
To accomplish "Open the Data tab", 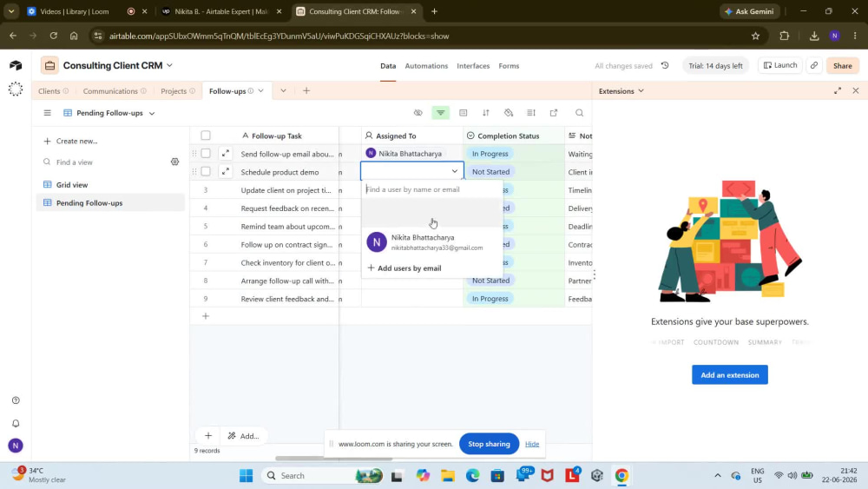I will (x=388, y=65).
